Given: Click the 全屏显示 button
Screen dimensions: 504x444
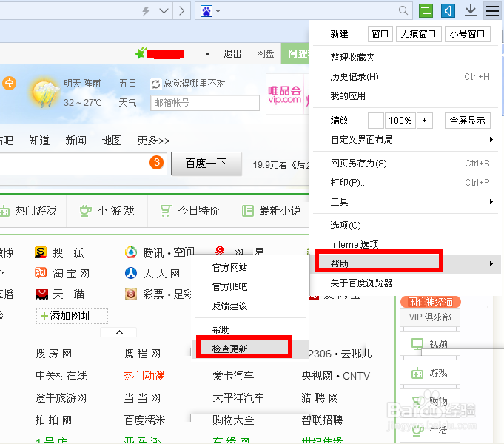Looking at the screenshot, I should (467, 121).
